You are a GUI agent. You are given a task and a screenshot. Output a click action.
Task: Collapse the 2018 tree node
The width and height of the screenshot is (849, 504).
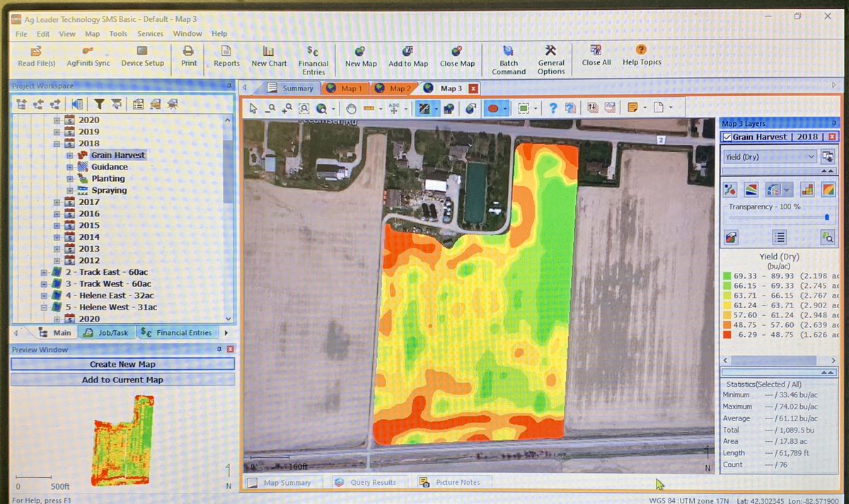coord(58,143)
